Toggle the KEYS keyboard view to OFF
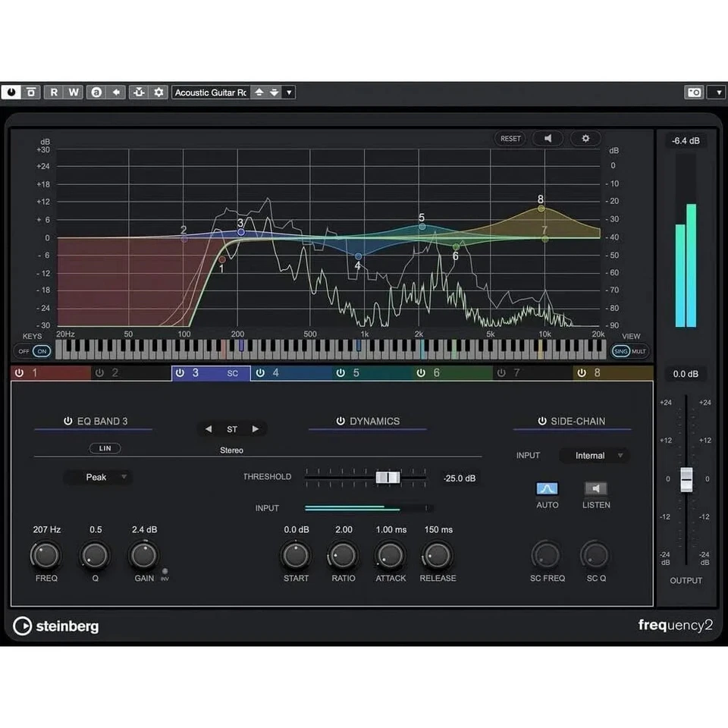This screenshot has height=728, width=728. (24, 350)
